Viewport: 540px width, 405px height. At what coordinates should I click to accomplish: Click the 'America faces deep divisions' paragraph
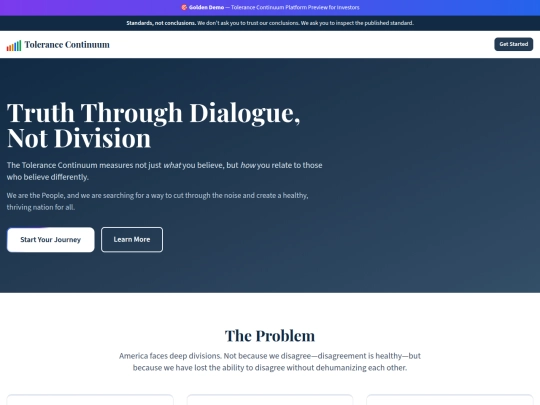(x=270, y=362)
